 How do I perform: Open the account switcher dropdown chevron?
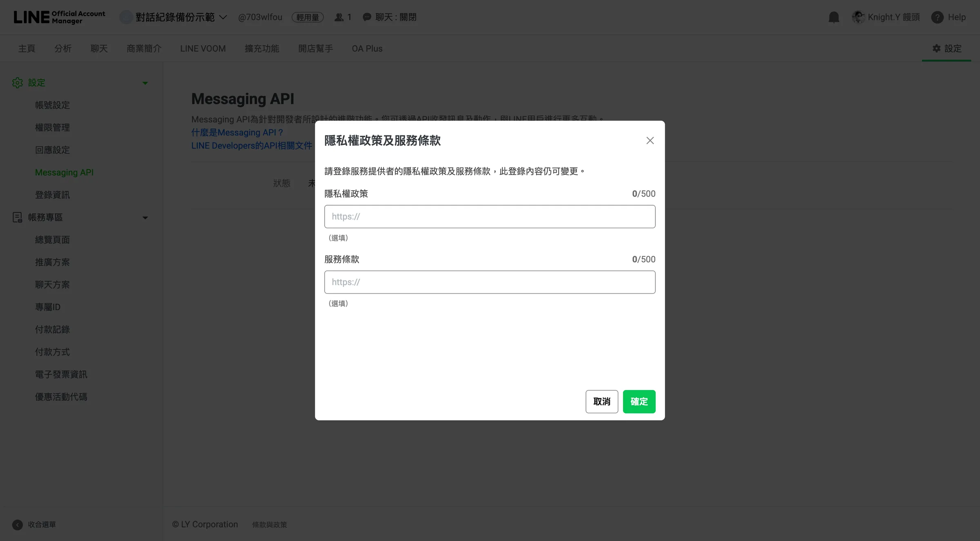tap(223, 17)
